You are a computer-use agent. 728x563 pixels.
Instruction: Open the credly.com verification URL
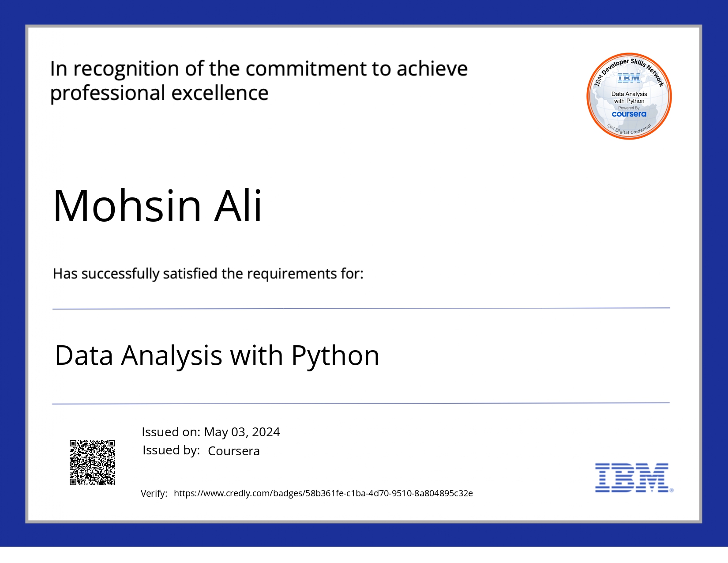click(x=323, y=493)
